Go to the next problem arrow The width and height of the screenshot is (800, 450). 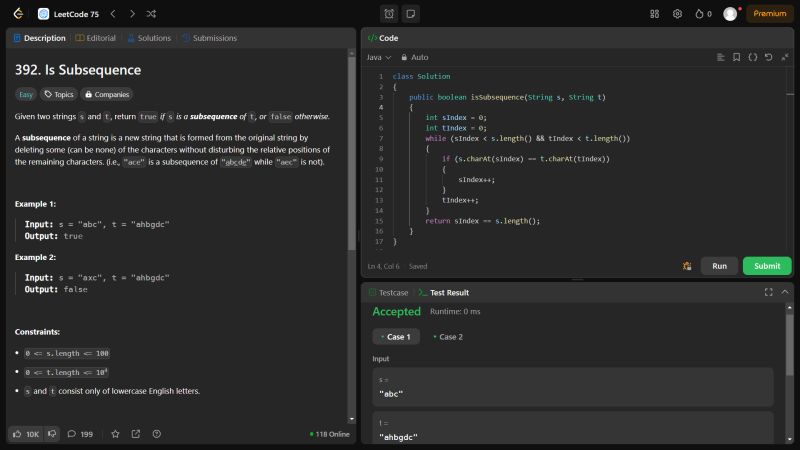tap(132, 14)
